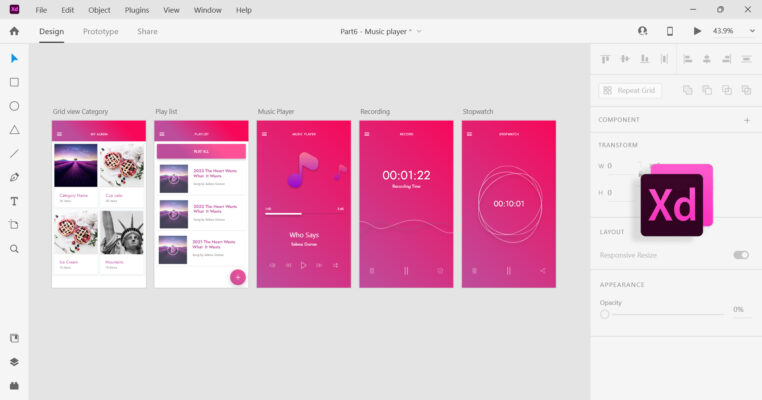Select the Music Player artboard title
Viewport: 762px width, 400px height.
[276, 111]
